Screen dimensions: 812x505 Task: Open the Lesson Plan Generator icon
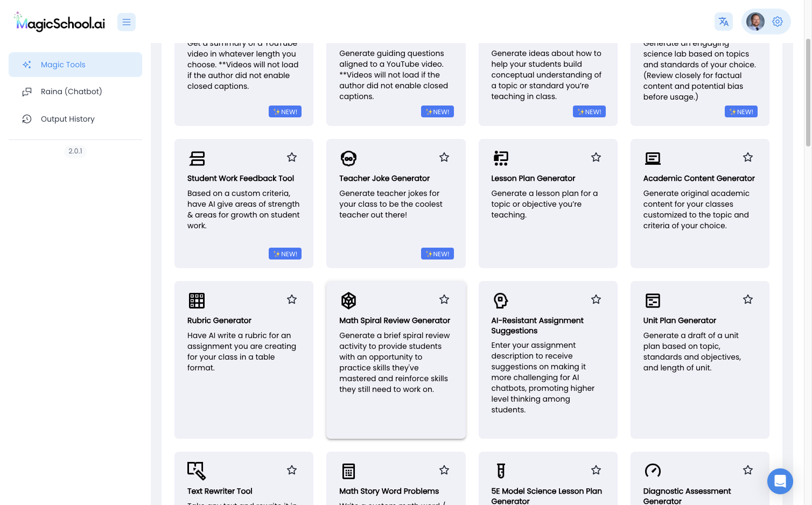coord(501,158)
